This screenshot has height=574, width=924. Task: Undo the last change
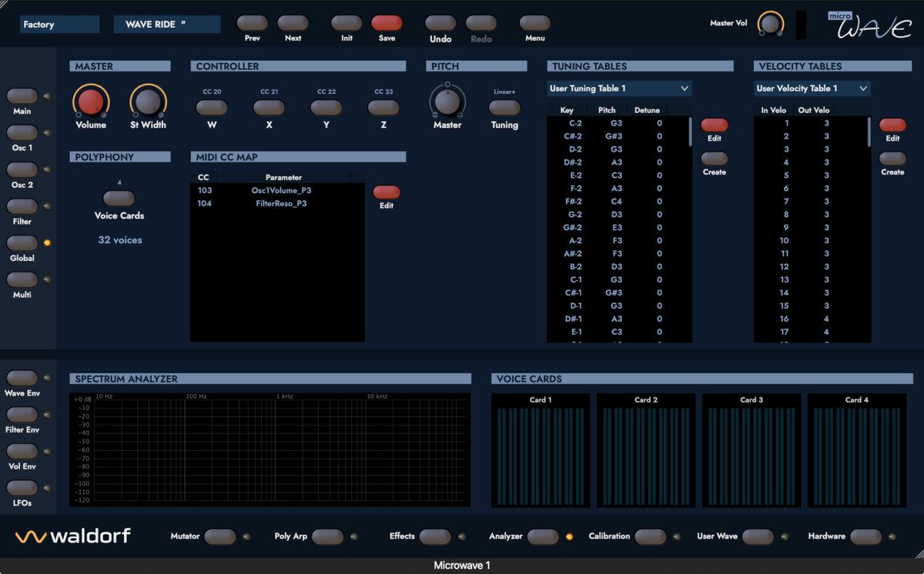point(440,23)
